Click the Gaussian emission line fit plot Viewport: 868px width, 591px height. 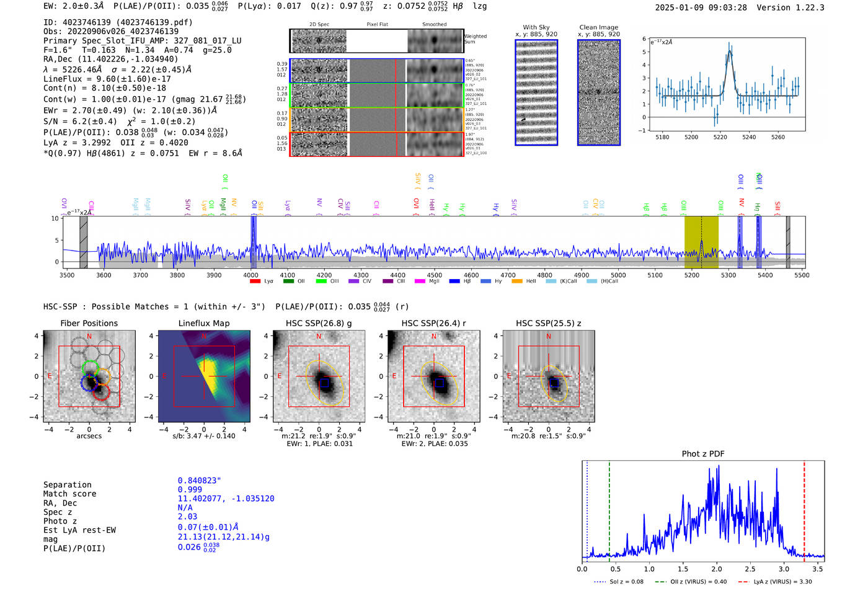tap(727, 84)
